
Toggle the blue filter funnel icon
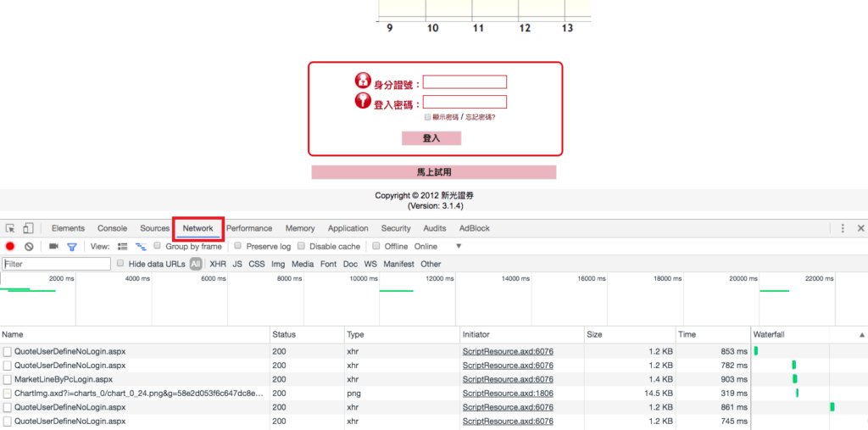tap(71, 247)
